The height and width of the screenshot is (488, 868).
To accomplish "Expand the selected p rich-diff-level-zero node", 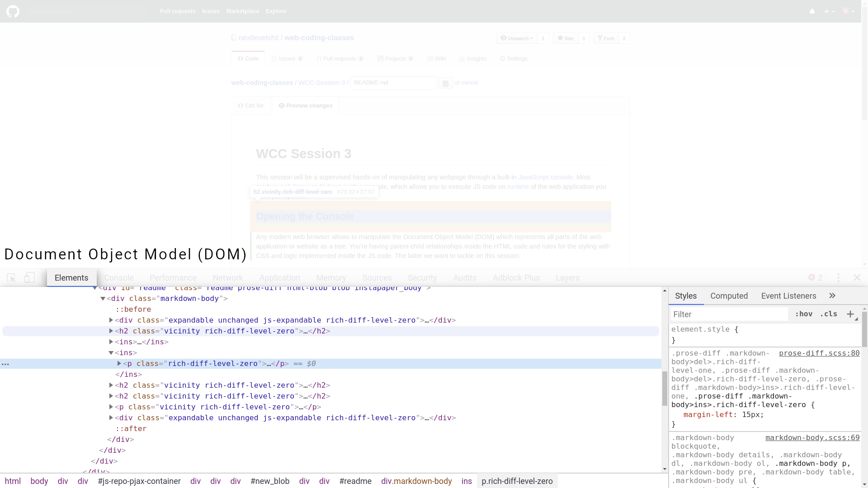I will (x=119, y=364).
